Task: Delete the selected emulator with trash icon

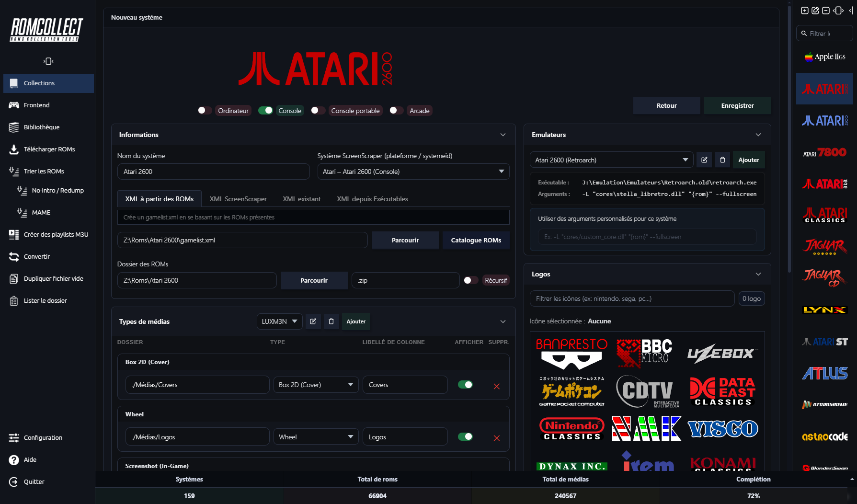Action: 722,160
